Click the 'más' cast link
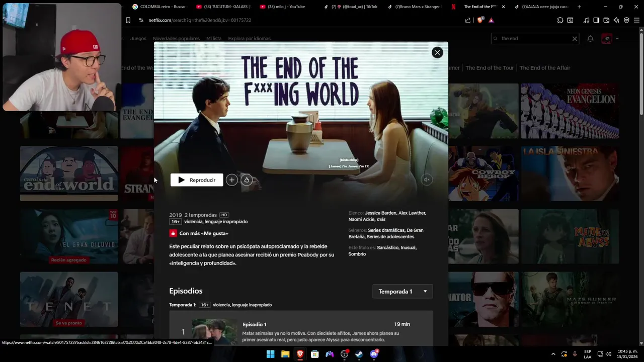Viewport: 644px width, 362px height. (381, 220)
